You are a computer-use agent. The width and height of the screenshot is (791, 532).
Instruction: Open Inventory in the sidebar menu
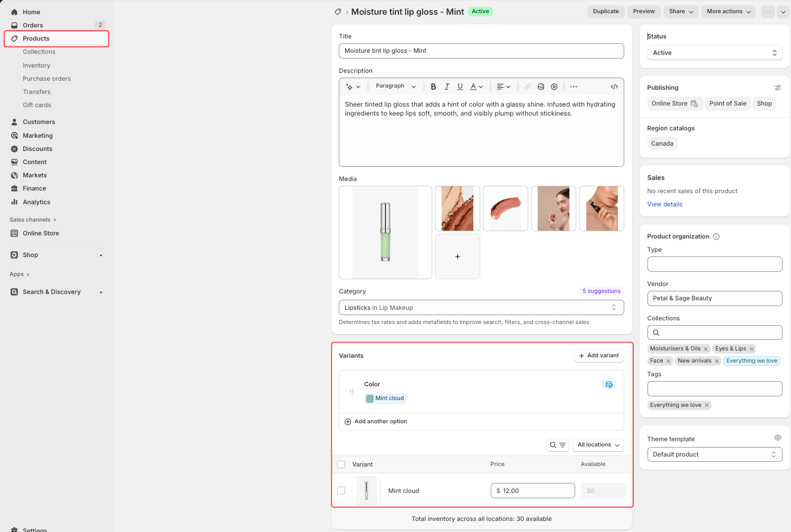[36, 65]
